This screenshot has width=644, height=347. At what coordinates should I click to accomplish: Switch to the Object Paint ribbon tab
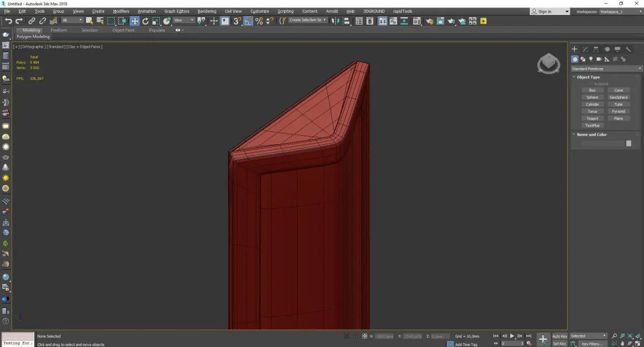(122, 30)
